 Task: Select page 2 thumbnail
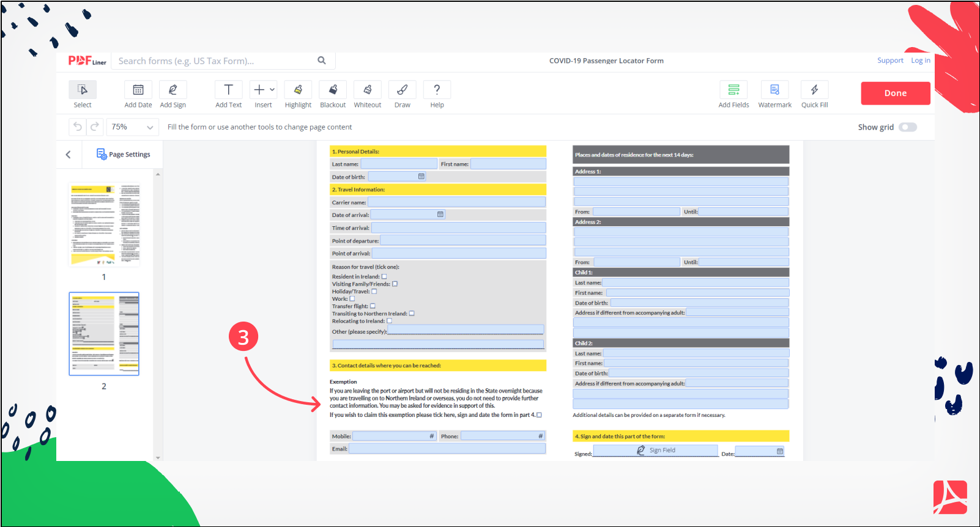pyautogui.click(x=104, y=334)
